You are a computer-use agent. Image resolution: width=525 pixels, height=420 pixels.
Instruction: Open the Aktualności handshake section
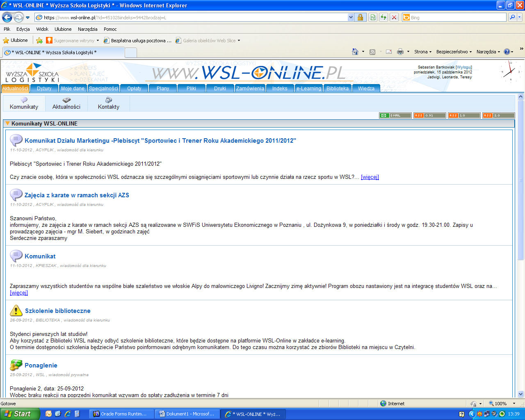[x=66, y=103]
